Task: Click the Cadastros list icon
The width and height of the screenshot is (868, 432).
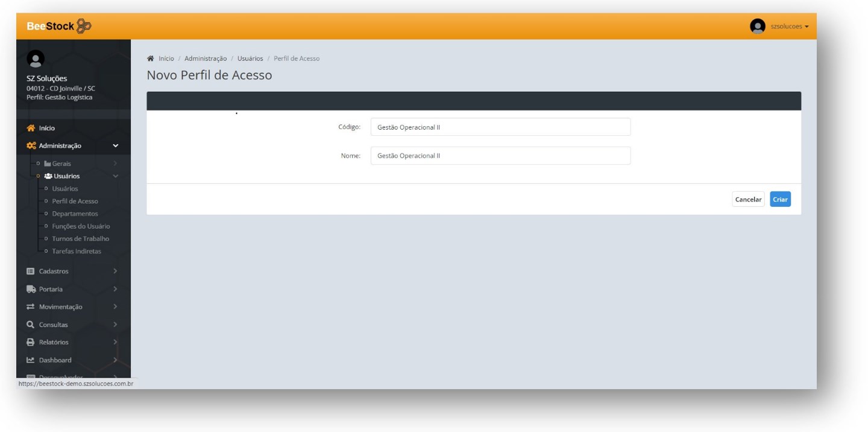Action: 31,272
